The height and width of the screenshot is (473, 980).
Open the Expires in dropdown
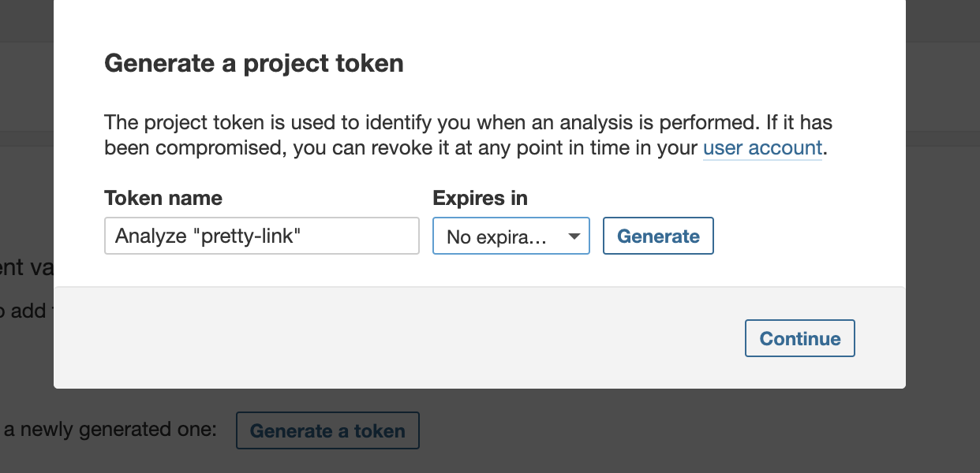click(x=511, y=236)
